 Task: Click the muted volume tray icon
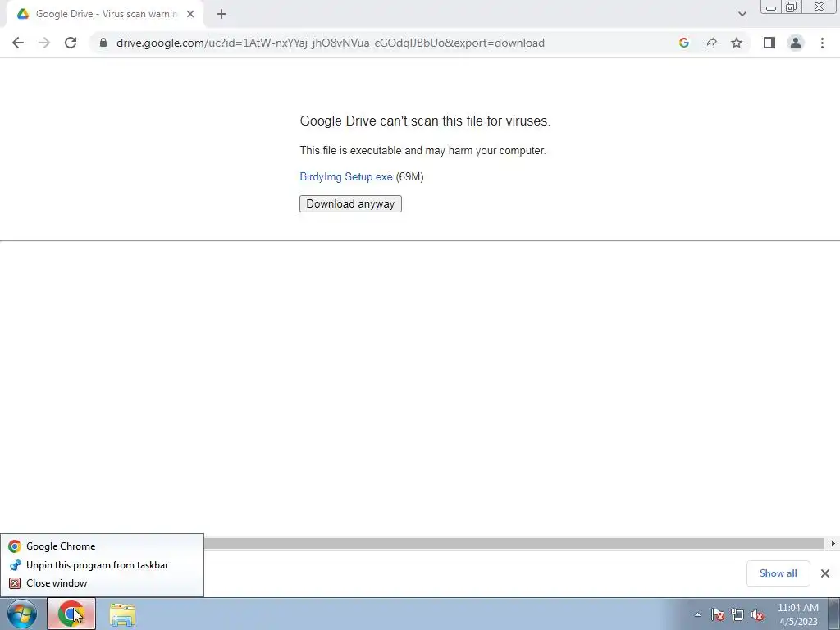click(x=757, y=614)
